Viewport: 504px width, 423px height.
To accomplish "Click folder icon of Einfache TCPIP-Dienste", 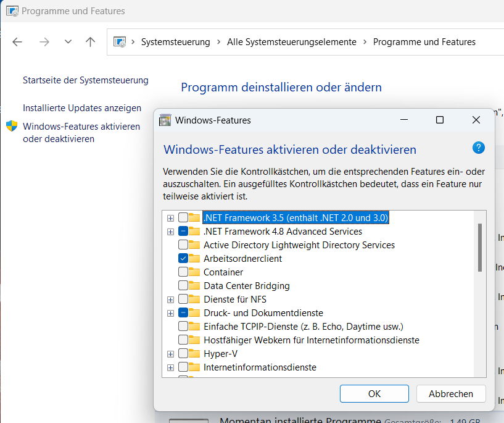I will pyautogui.click(x=194, y=326).
